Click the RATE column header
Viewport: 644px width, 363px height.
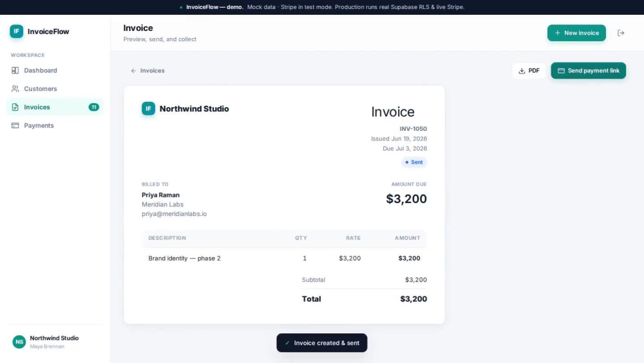[353, 238]
